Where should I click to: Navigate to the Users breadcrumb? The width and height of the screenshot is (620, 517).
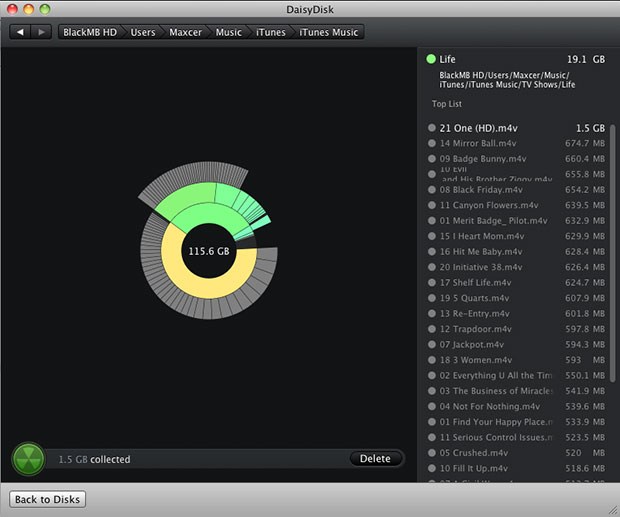(143, 32)
